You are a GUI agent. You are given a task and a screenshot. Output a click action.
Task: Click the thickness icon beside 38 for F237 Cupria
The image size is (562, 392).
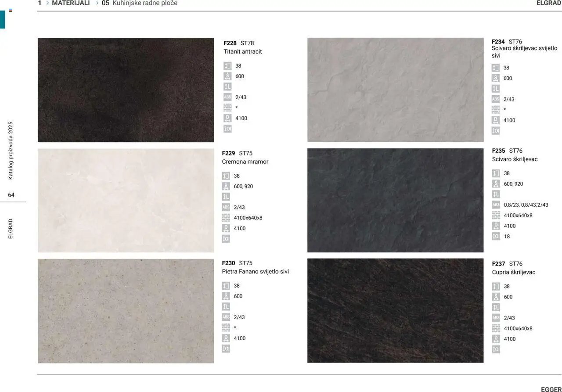click(x=496, y=286)
